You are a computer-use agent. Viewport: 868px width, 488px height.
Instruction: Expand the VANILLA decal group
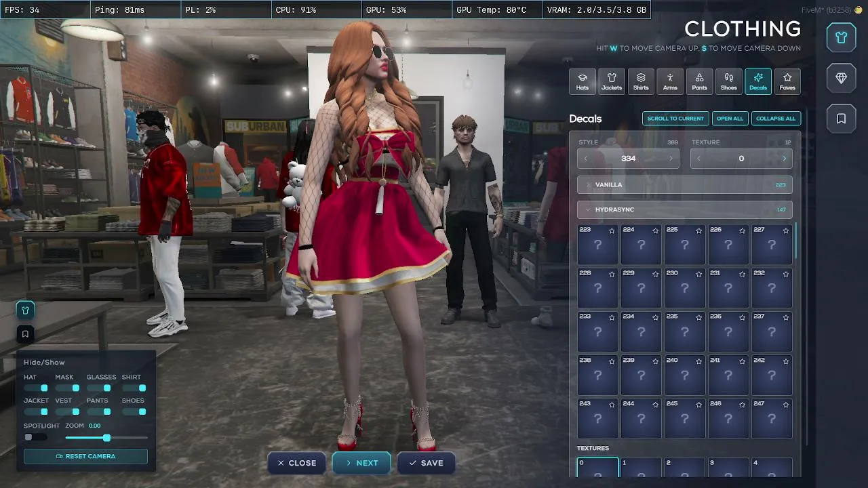click(684, 185)
